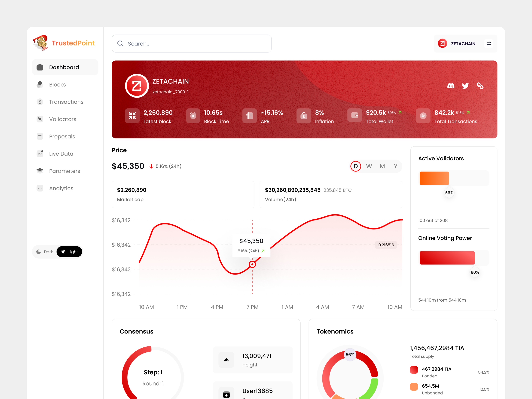This screenshot has width=532, height=399.
Task: Click the Market cap card
Action: [183, 194]
